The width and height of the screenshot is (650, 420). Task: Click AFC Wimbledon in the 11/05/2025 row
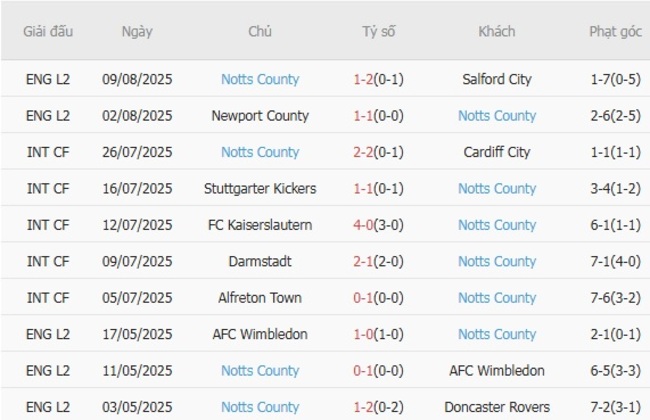pos(497,371)
